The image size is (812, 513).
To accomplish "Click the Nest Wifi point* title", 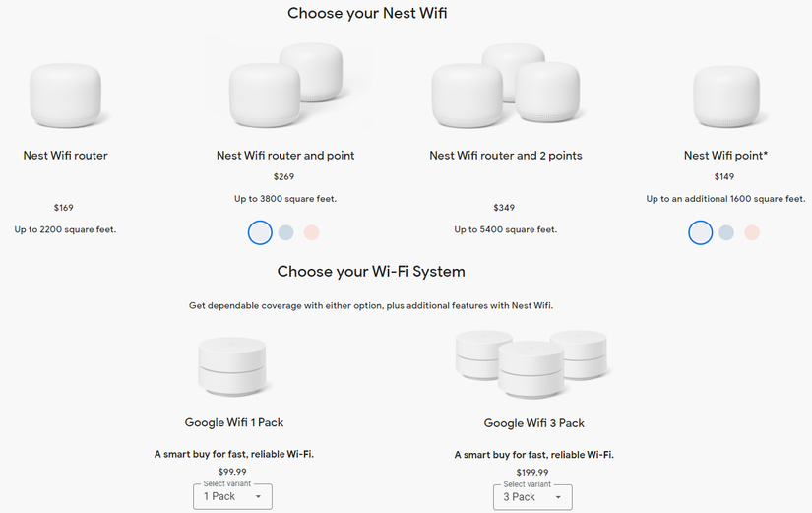I will pyautogui.click(x=725, y=156).
